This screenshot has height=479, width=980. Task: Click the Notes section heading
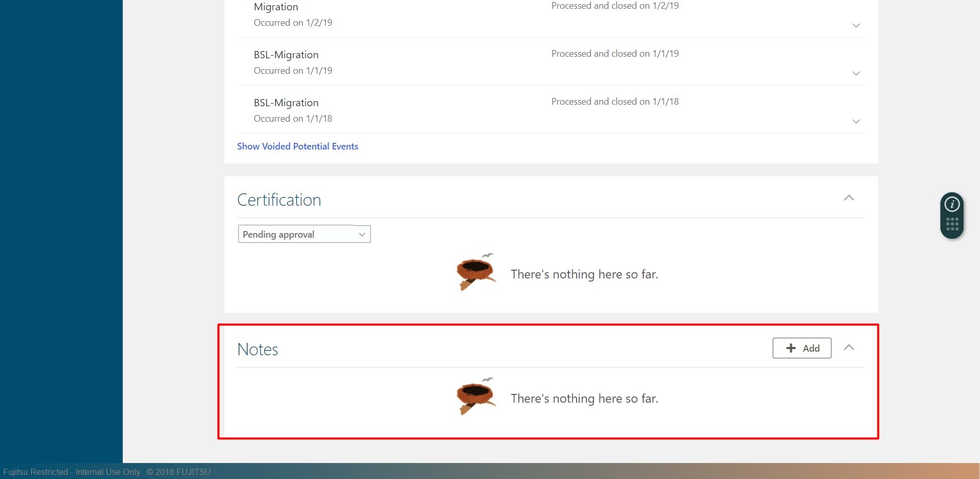point(257,349)
